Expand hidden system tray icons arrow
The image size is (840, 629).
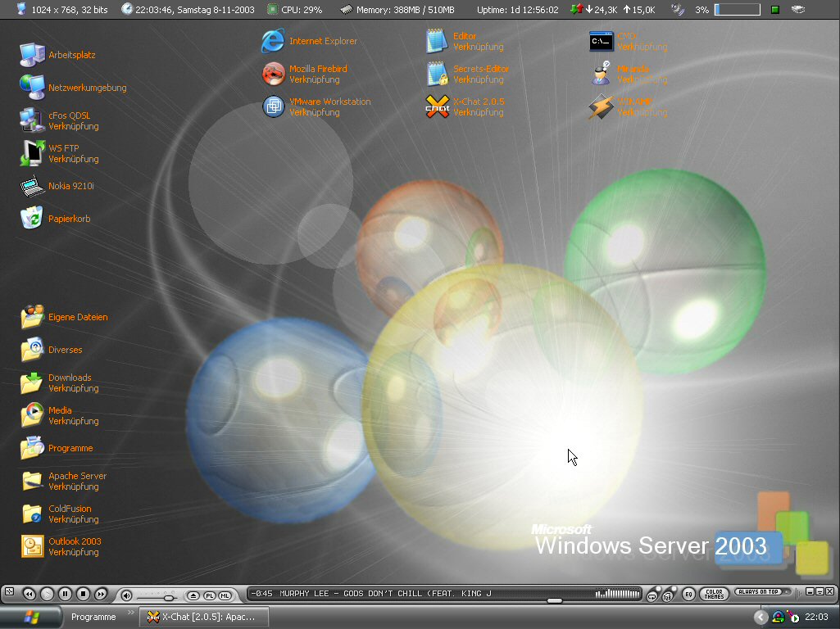click(761, 618)
